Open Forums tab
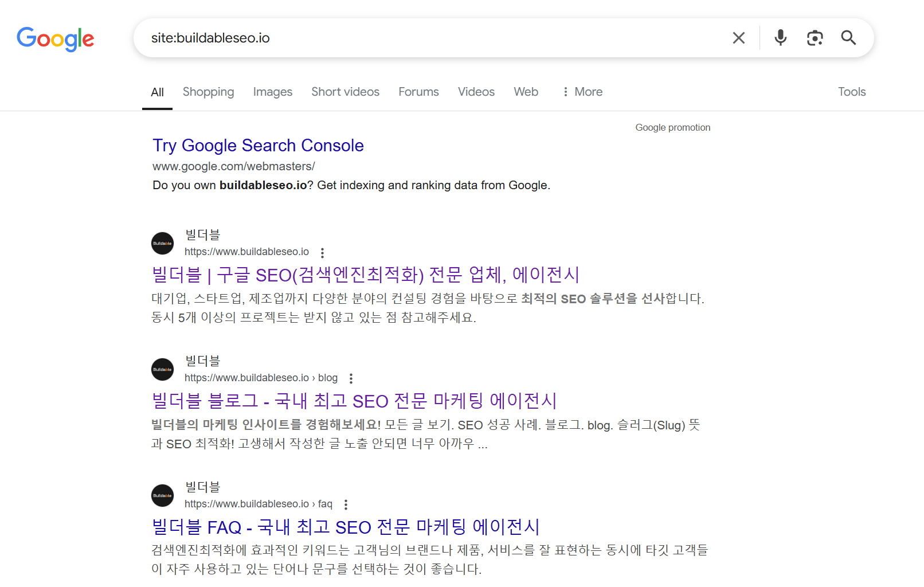 (x=418, y=92)
